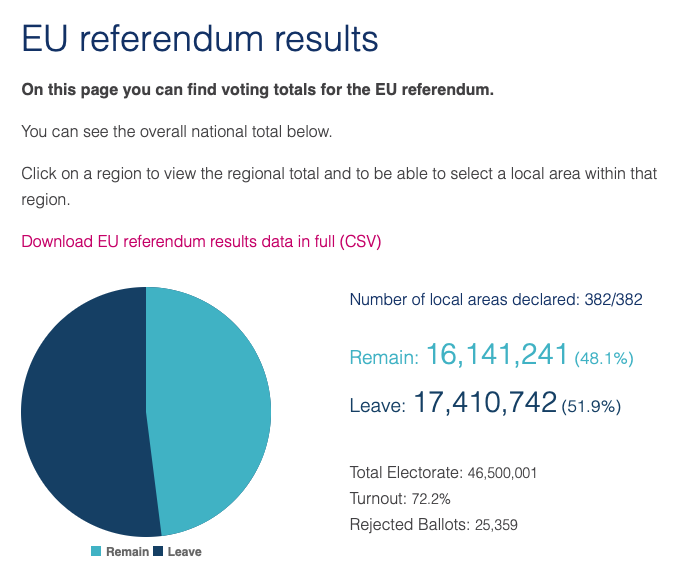Click the EU referendum results heading
Image resolution: width=680 pixels, height=577 pixels.
click(x=200, y=38)
